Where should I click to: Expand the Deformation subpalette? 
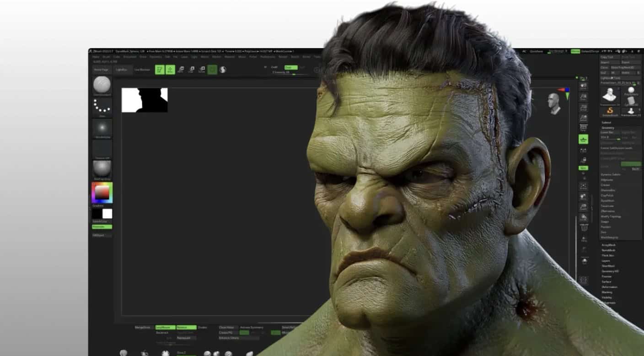pos(609,287)
